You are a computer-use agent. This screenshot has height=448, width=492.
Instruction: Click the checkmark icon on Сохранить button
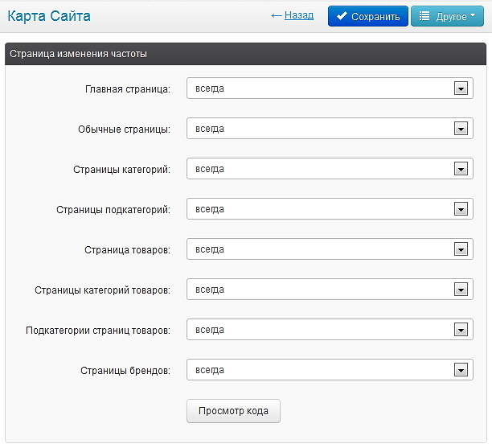pos(342,16)
